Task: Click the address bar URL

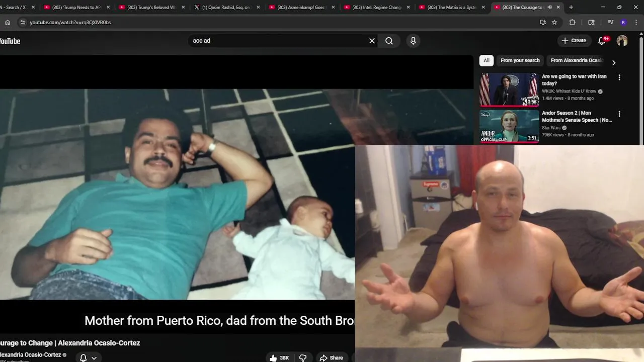Action: (x=70, y=23)
